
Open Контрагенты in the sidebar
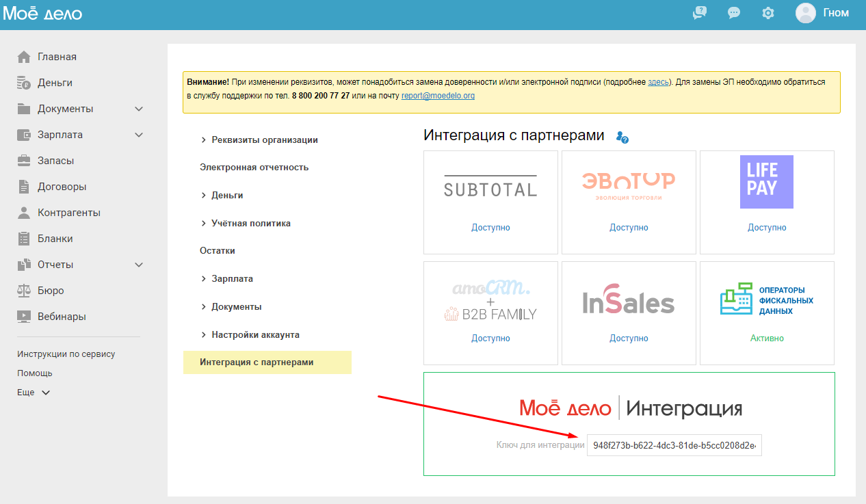click(69, 213)
